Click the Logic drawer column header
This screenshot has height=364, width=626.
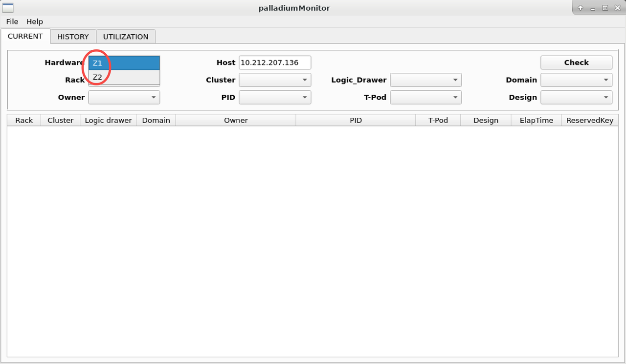tap(108, 120)
